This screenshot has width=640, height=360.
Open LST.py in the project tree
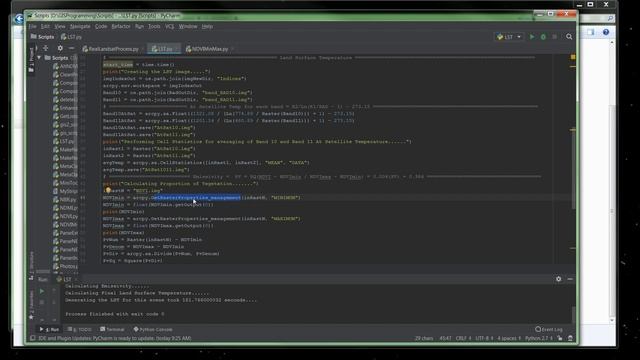coord(64,142)
